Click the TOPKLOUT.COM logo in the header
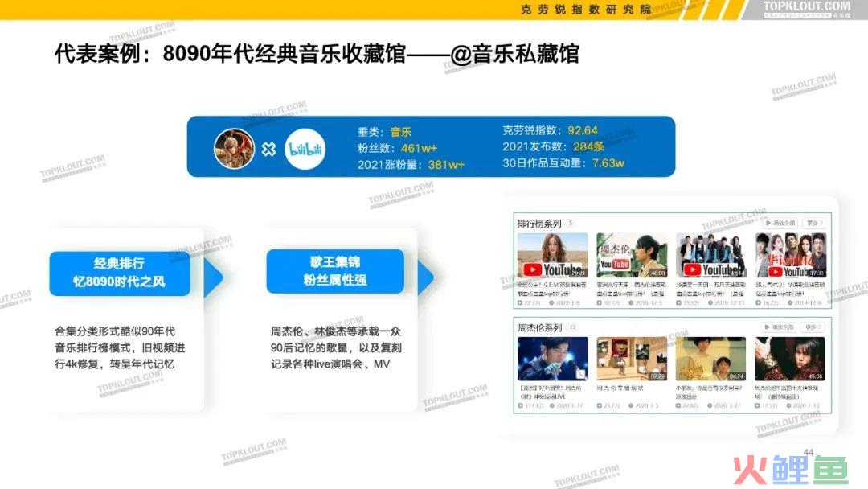Viewport: 868px width, 489px height. click(806, 9)
